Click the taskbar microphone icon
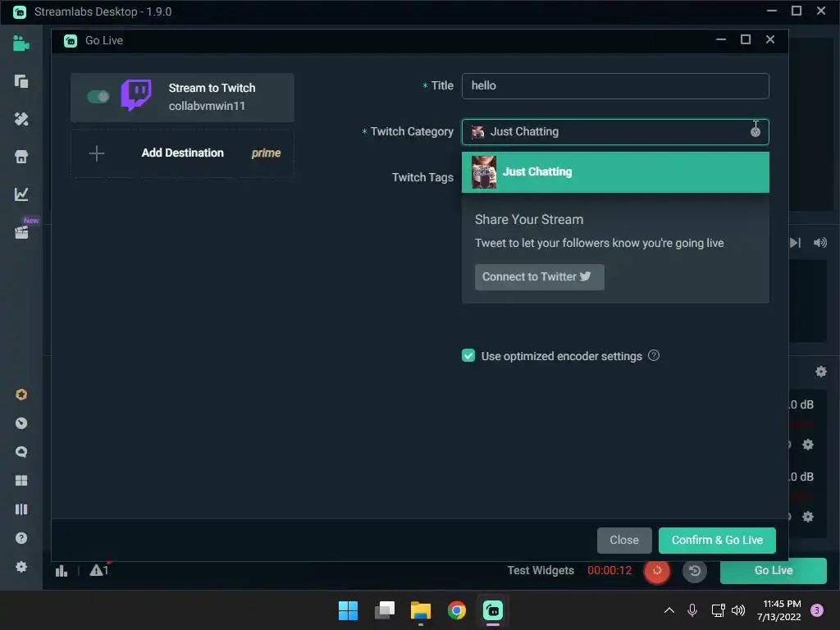This screenshot has width=840, height=630. [x=692, y=610]
